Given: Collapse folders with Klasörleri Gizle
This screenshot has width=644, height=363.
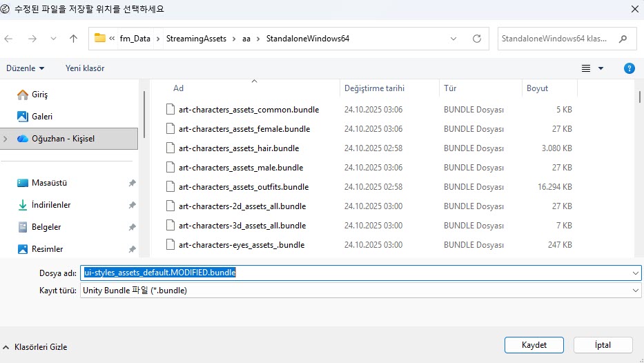Looking at the screenshot, I should pyautogui.click(x=35, y=347).
